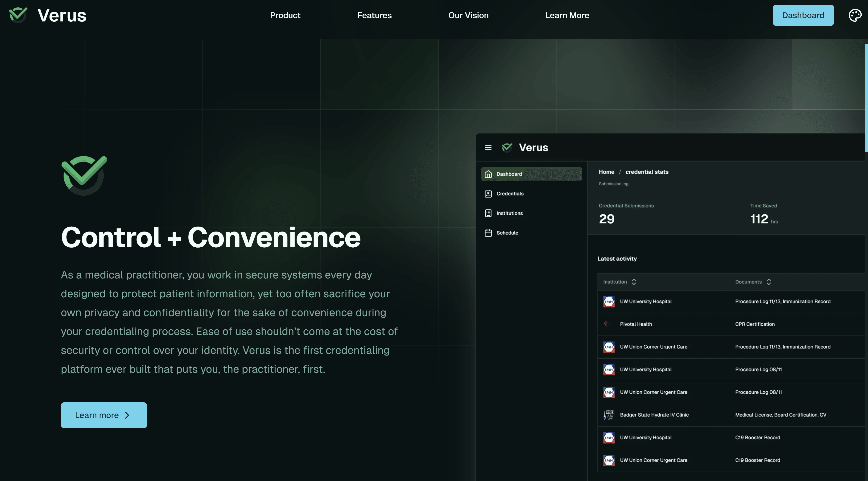Open the Schedule calendar icon

(x=488, y=232)
